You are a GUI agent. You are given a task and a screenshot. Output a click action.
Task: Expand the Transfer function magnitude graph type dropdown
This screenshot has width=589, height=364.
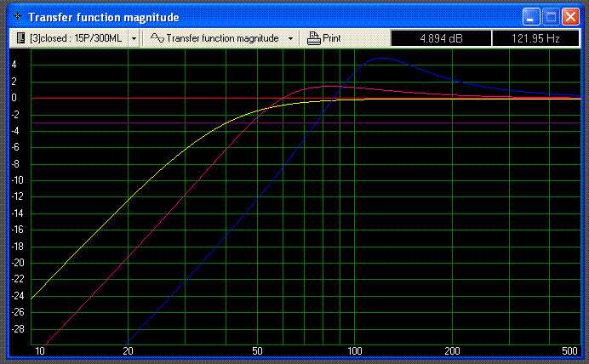point(290,38)
